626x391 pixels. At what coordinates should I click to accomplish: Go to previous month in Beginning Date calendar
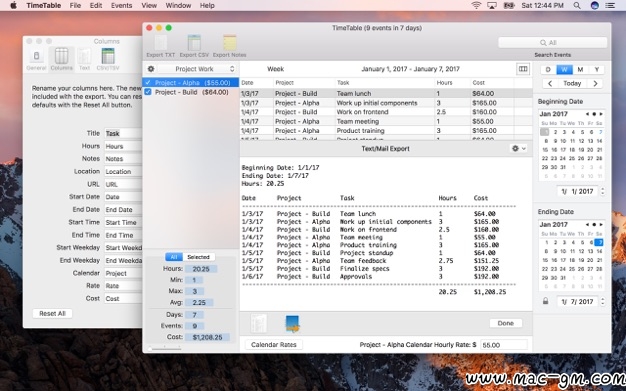(587, 114)
